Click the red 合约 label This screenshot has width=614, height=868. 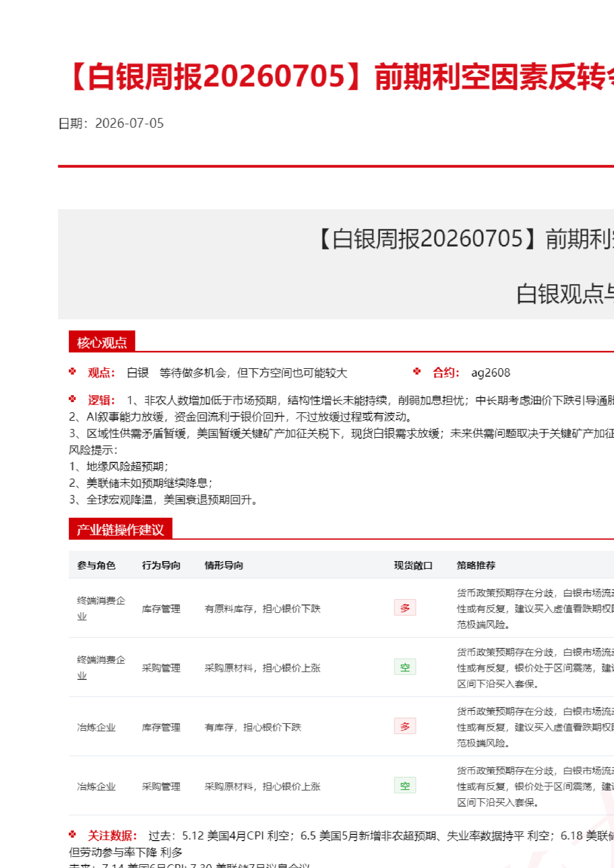pyautogui.click(x=446, y=373)
